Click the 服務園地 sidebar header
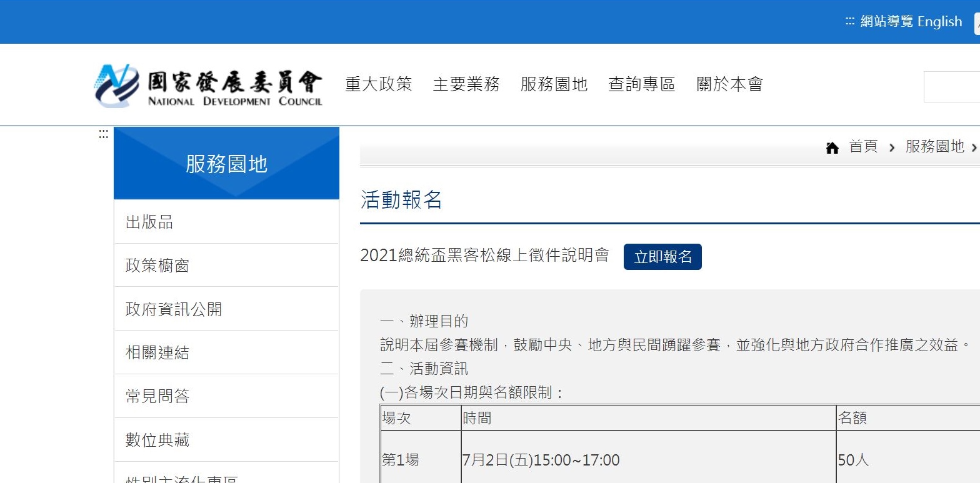Image resolution: width=980 pixels, height=483 pixels. pyautogui.click(x=226, y=164)
